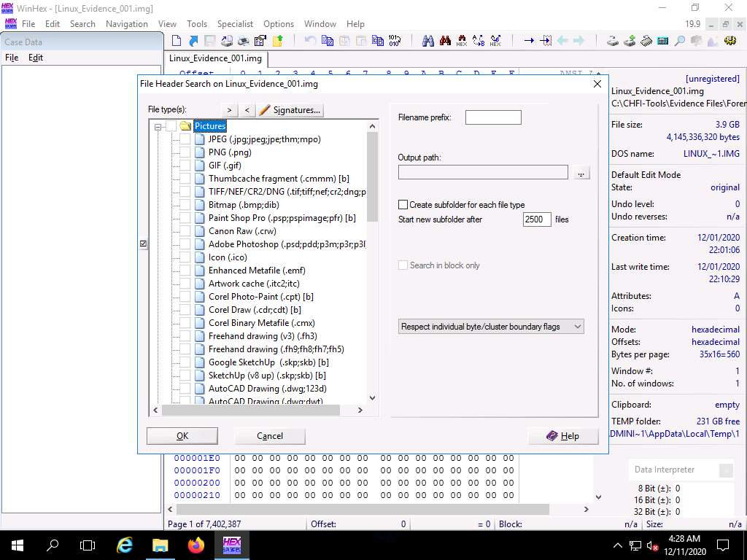Click the Undo arrow toolbar icon
The image size is (747, 560).
[310, 41]
